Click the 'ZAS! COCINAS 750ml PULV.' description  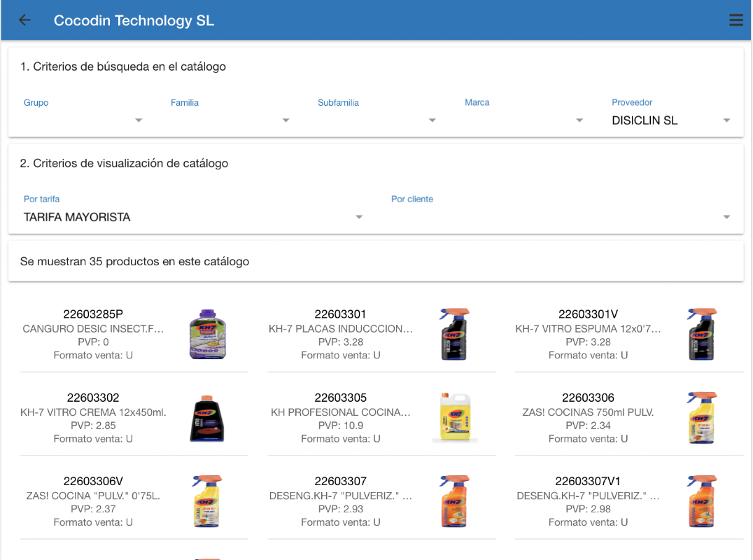(x=589, y=412)
